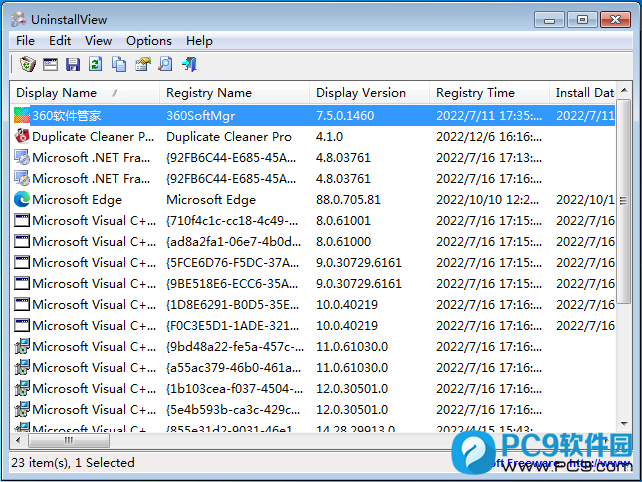Sort by Install Date column header
The image size is (642, 482).
tap(582, 93)
